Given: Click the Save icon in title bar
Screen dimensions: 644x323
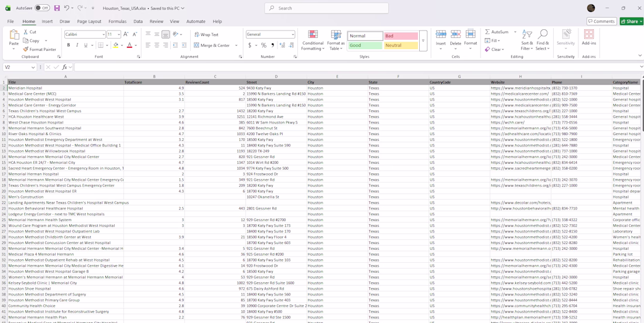Looking at the screenshot, I should tap(57, 8).
